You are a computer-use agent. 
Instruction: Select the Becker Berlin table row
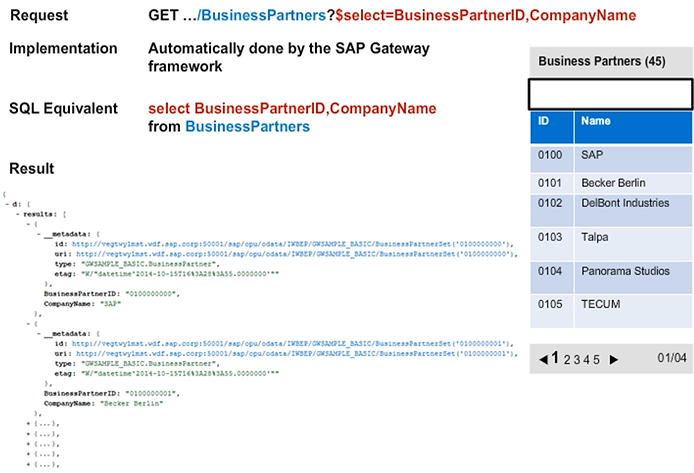point(611,183)
